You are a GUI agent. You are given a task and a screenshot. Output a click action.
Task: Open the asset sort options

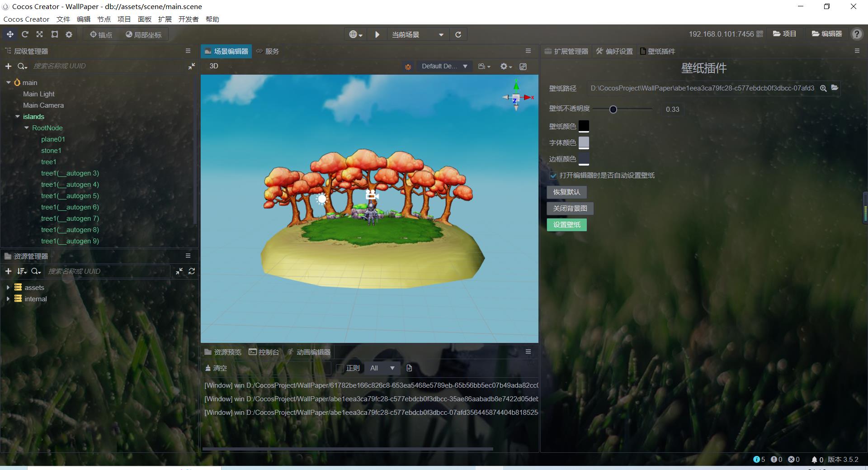22,271
